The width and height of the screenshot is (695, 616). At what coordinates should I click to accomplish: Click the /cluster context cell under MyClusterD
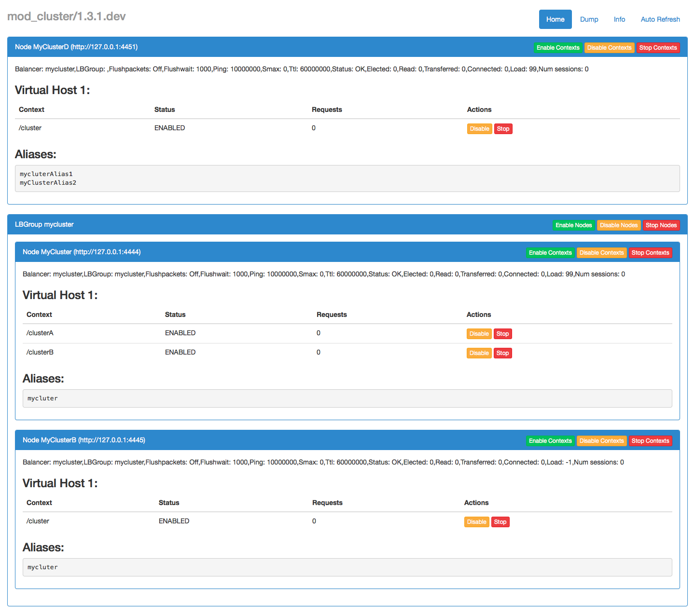(30, 128)
